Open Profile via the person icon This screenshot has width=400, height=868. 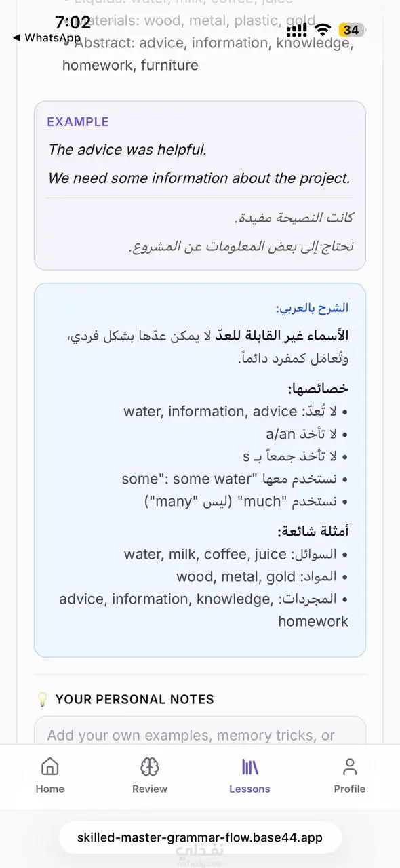pyautogui.click(x=350, y=766)
